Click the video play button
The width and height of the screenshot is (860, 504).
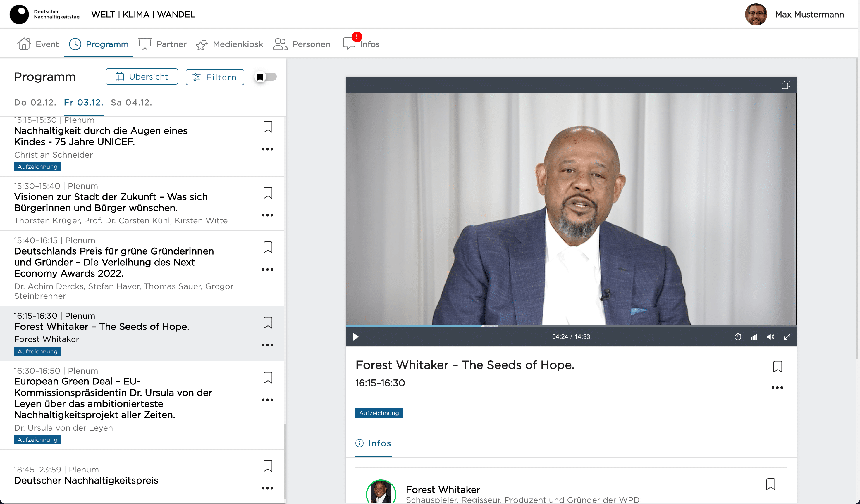pos(355,337)
